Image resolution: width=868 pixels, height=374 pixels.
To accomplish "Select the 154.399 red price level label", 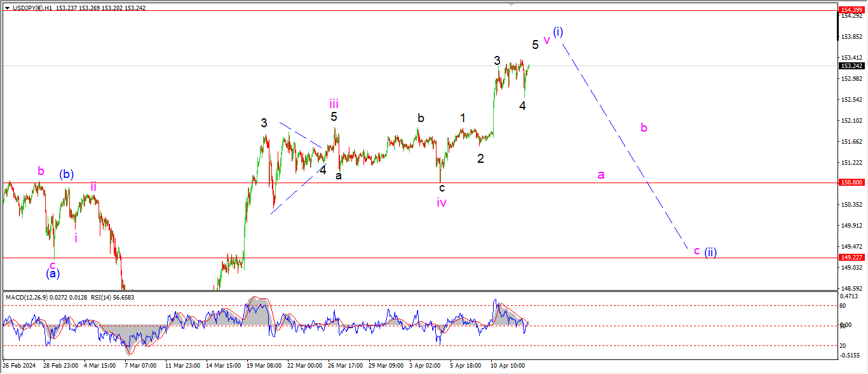I will click(851, 10).
